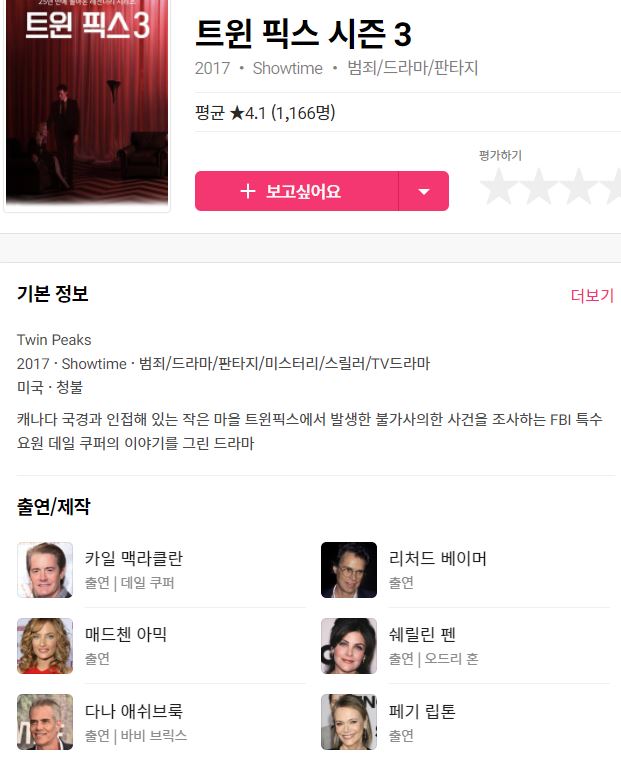
Task: Click 더보기 link in 기본 정보
Action: (x=592, y=295)
